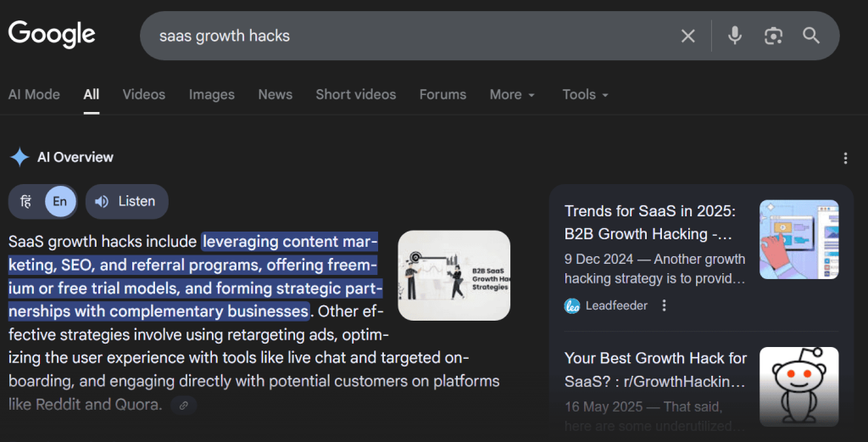868x442 pixels.
Task: Switch to News results tab
Action: coord(275,95)
